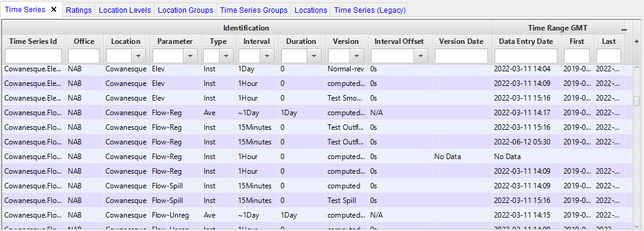
Task: Click the Time Range GMT group header
Action: [x=557, y=28]
